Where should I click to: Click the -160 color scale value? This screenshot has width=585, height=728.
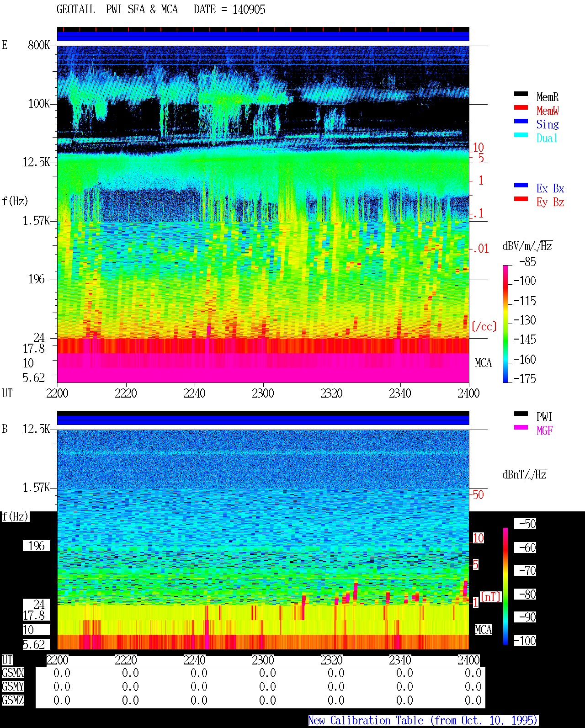pos(525,359)
